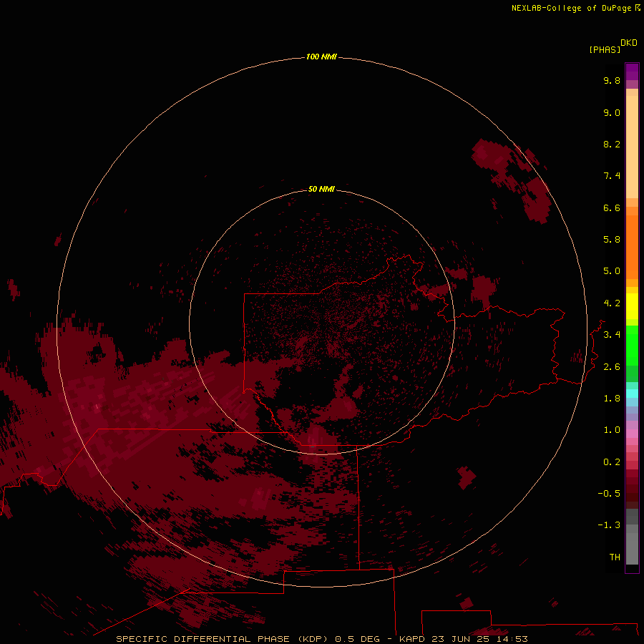Click the 4.2 value on the scale

(x=612, y=303)
